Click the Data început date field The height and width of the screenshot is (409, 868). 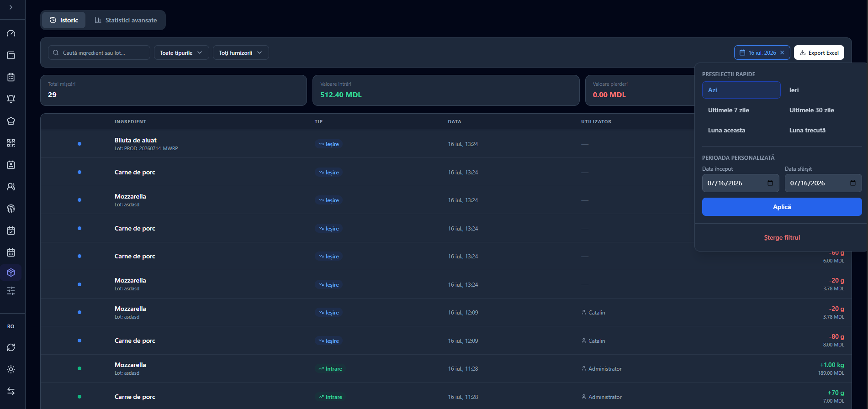(741, 183)
